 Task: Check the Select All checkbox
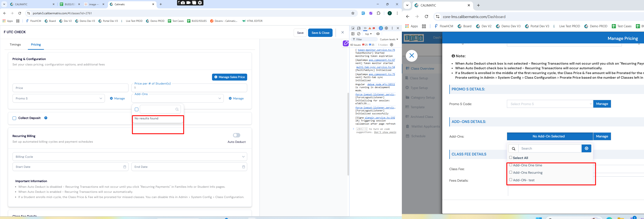[x=510, y=158]
